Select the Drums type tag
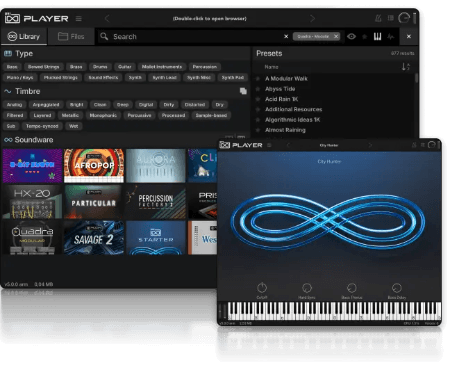 pos(100,67)
